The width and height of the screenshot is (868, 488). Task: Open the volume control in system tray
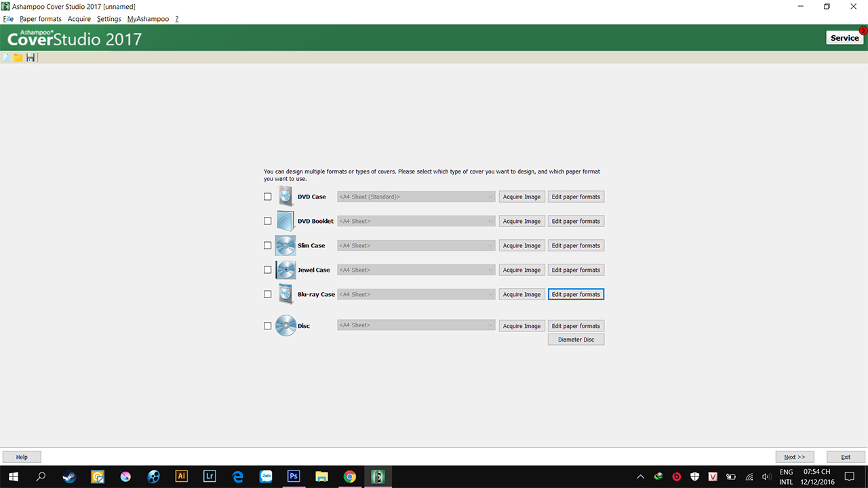pos(766,476)
